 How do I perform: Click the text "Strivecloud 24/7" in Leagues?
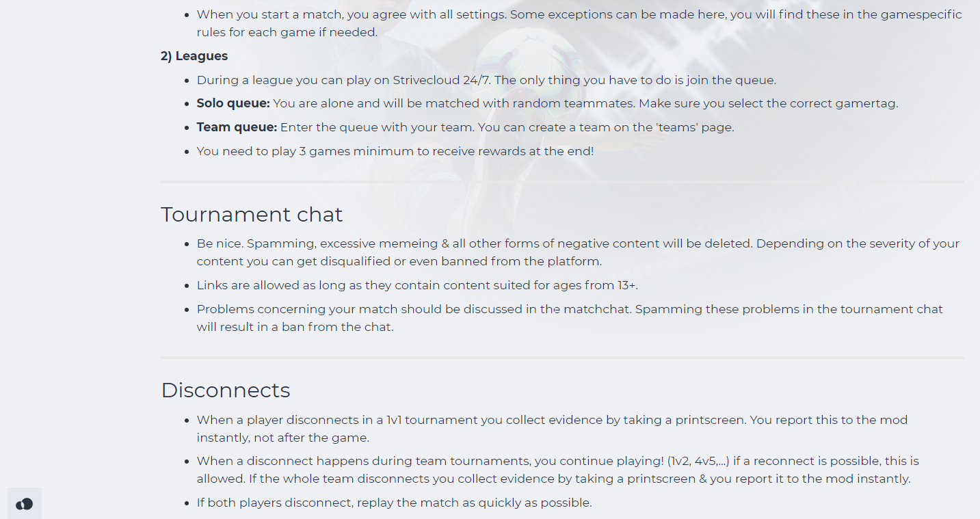click(x=441, y=80)
